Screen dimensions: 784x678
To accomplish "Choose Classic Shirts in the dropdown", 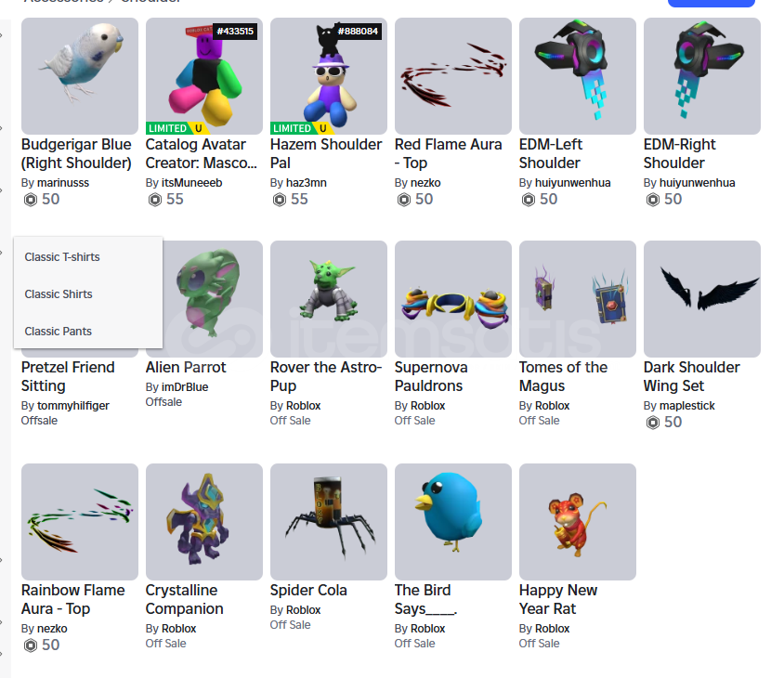I will click(x=59, y=294).
